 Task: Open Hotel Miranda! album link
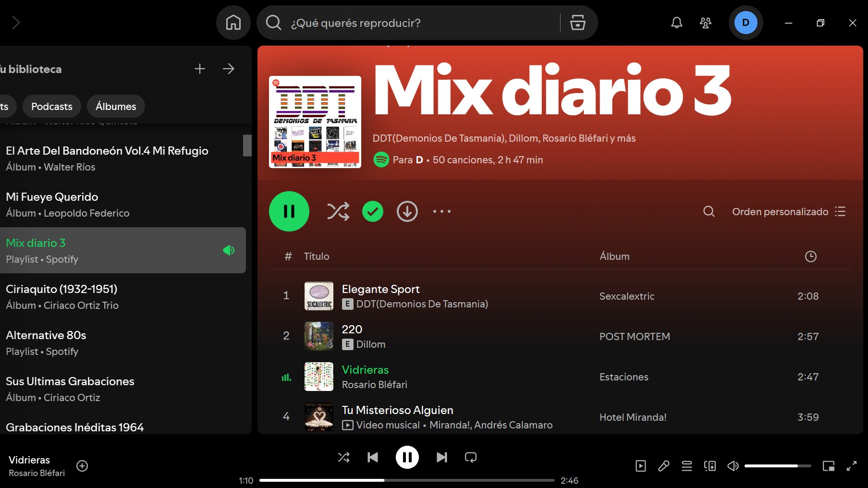tap(633, 417)
